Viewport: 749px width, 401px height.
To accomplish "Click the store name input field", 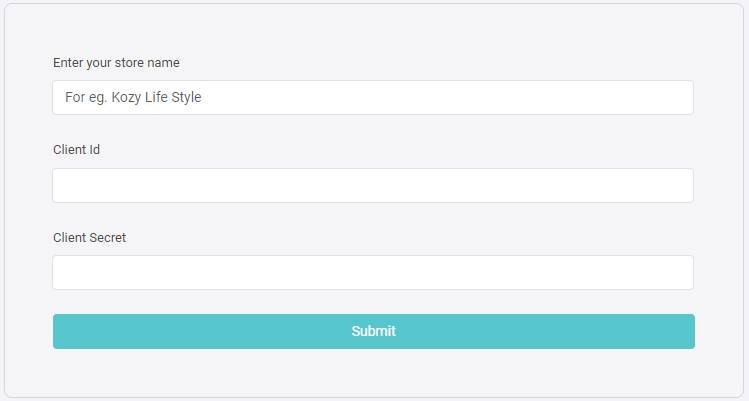I will (x=372, y=98).
